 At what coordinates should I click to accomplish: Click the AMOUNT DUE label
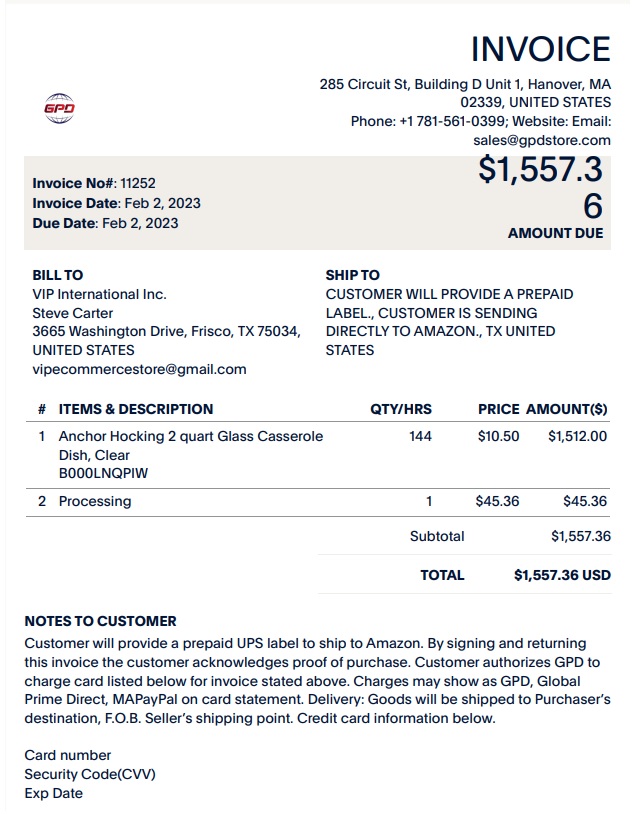[556, 233]
